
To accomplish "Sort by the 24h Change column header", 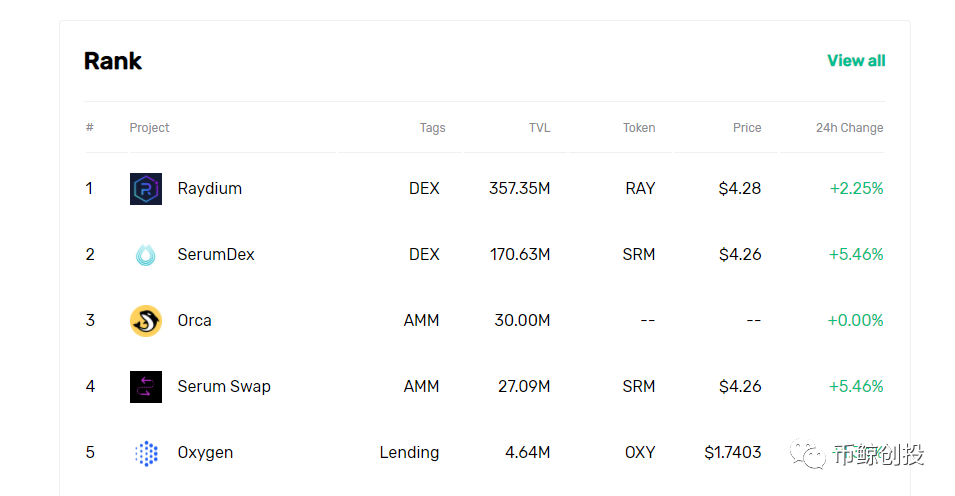I will [849, 128].
